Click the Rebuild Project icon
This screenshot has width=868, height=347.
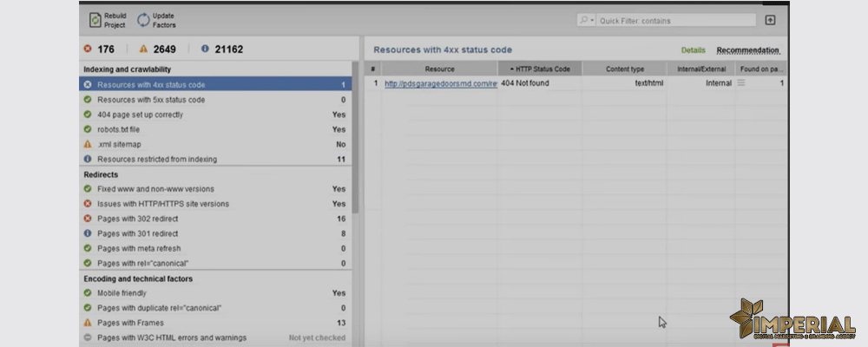click(x=95, y=21)
